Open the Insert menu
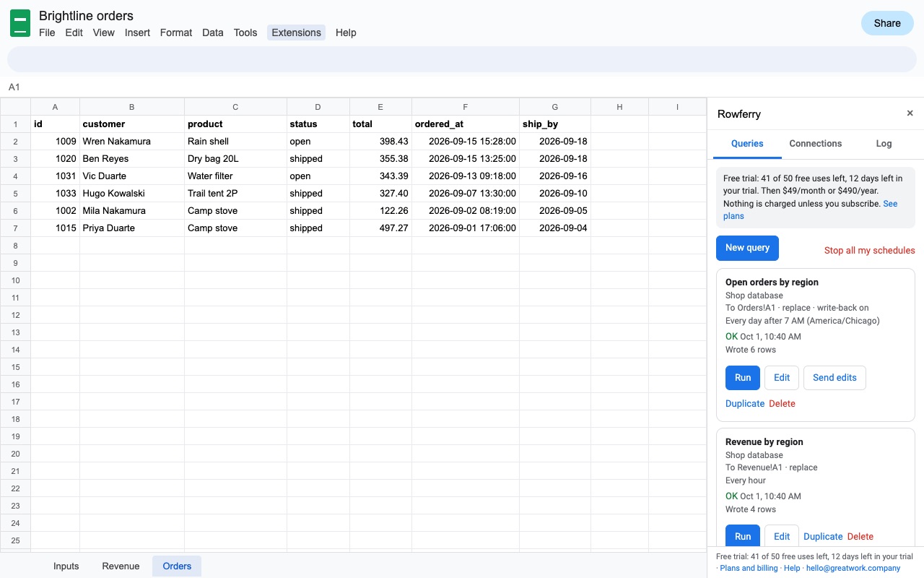 tap(137, 33)
